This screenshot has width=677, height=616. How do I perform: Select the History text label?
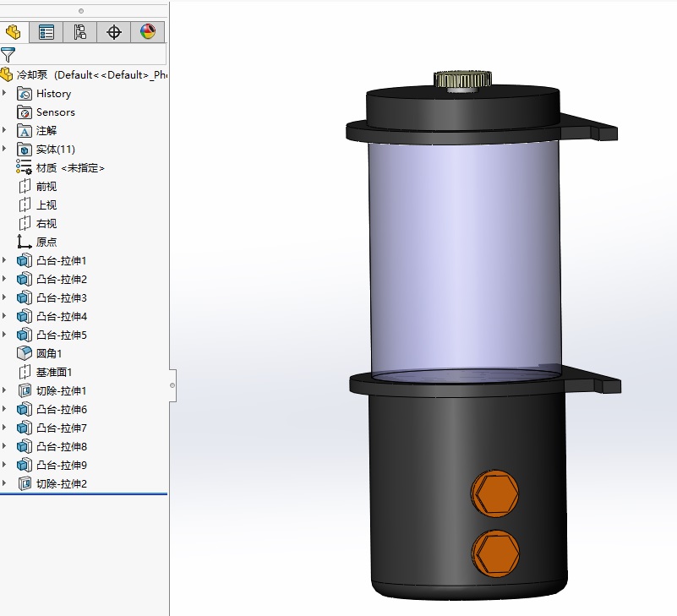click(x=53, y=94)
